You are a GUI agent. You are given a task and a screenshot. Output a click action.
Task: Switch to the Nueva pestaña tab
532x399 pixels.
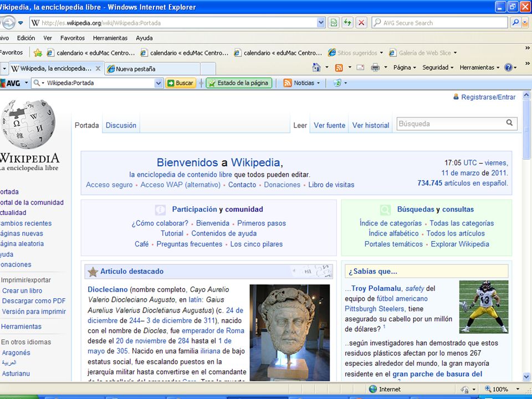coord(152,69)
